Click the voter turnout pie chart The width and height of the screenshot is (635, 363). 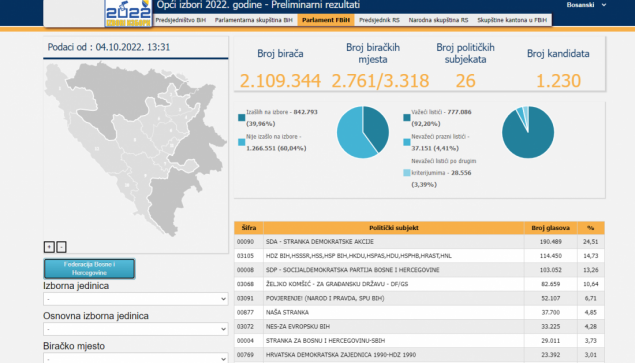click(363, 132)
